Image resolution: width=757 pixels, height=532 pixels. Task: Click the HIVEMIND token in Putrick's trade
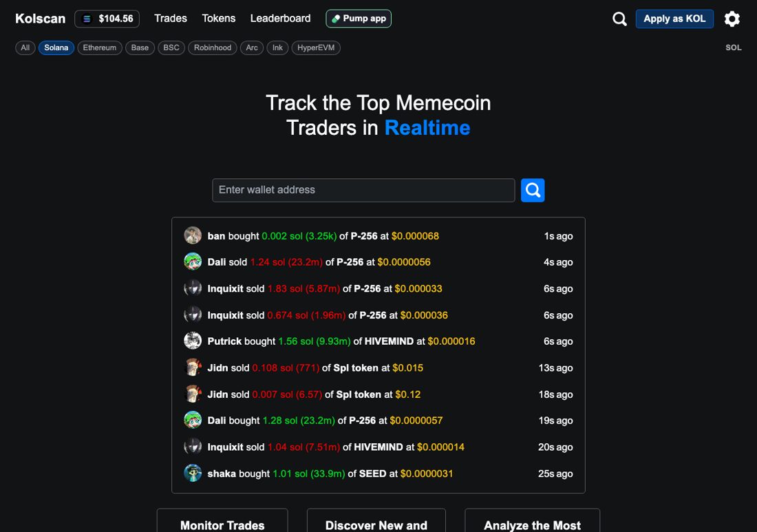click(389, 341)
